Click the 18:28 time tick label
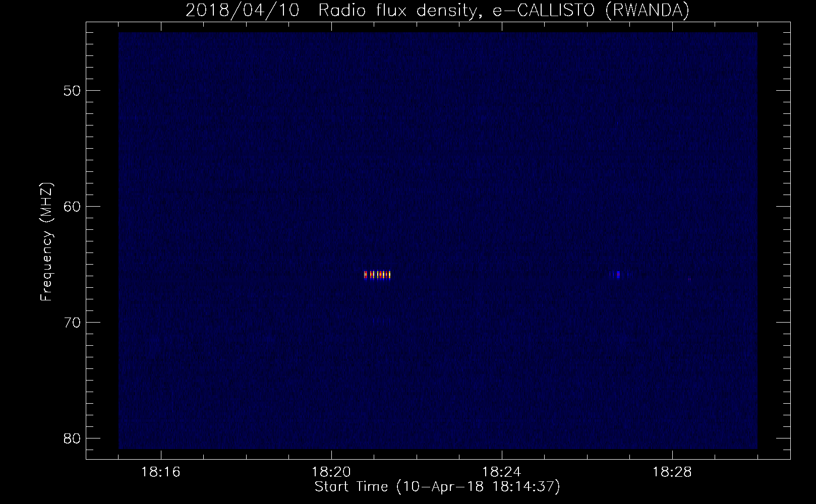 click(672, 472)
